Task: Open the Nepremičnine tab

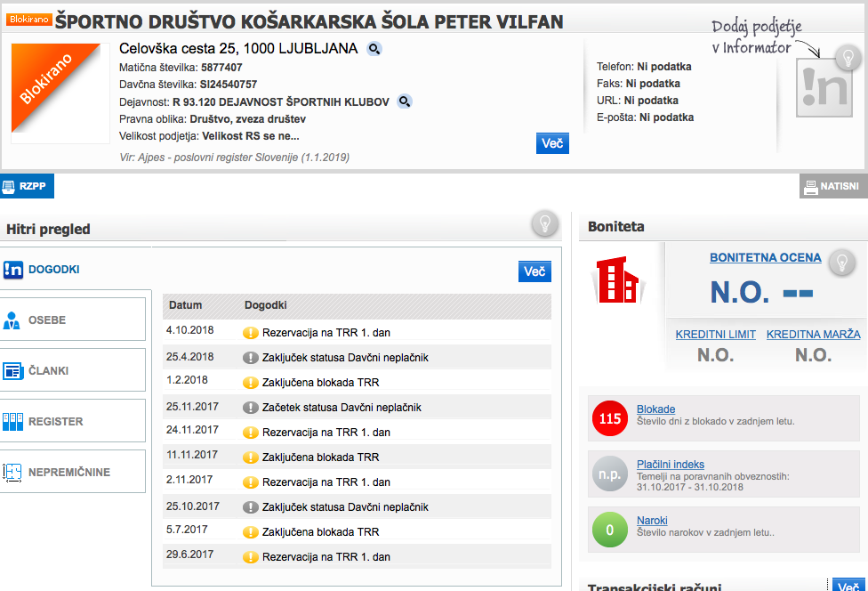Action: click(73, 472)
